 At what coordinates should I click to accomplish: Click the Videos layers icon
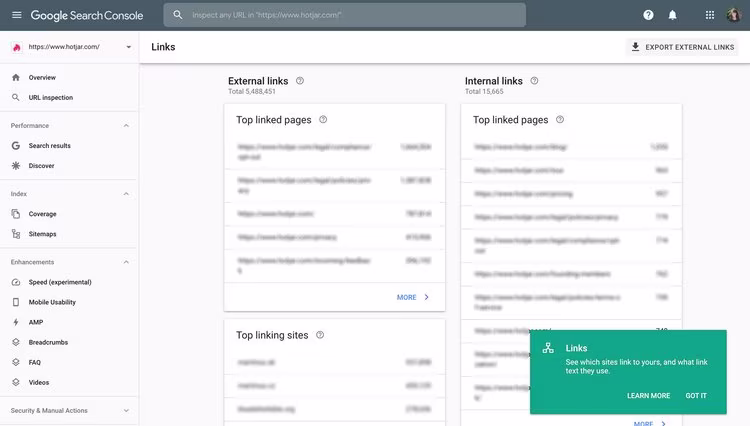(x=16, y=382)
